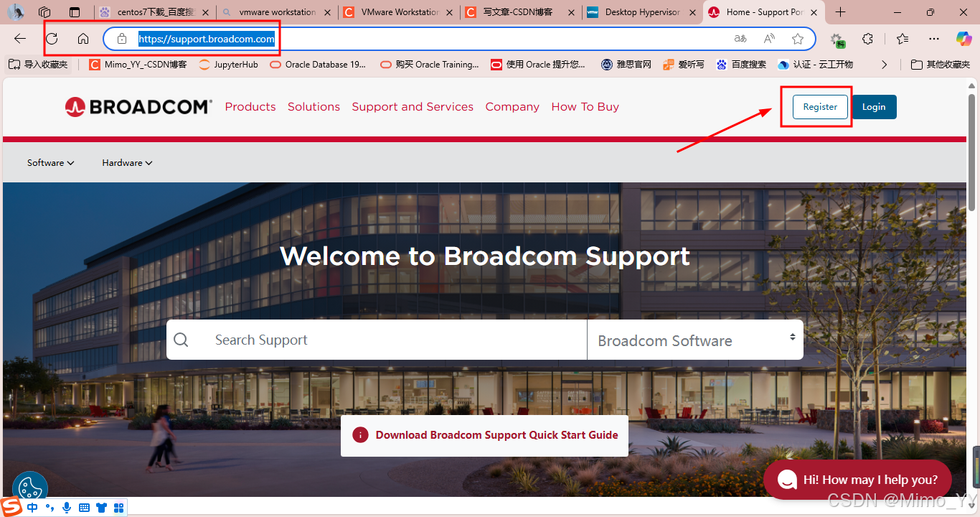Open the Mimo_YY_-CSDN博客 bookmark
The width and height of the screenshot is (980, 517).
(x=138, y=65)
